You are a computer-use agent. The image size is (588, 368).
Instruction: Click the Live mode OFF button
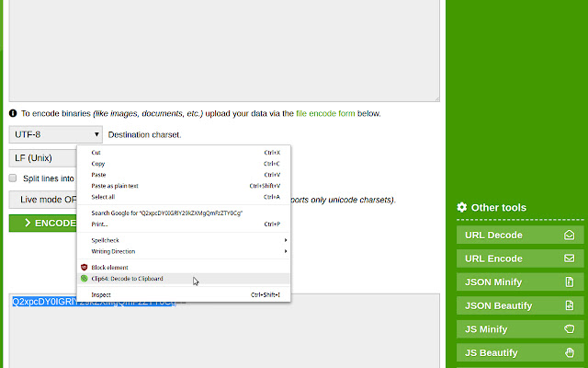pos(43,200)
